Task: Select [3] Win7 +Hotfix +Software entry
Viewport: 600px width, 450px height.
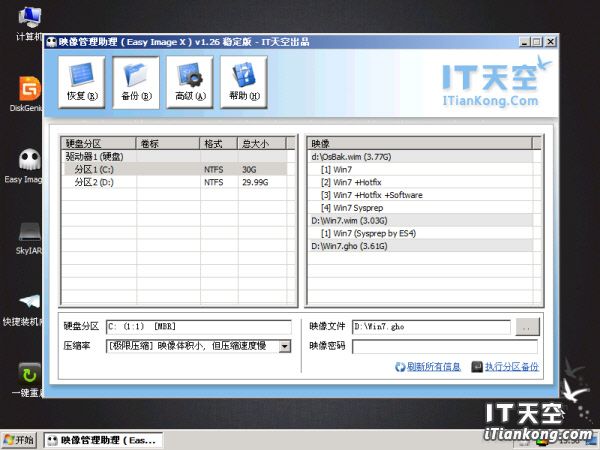Action: pos(420,195)
